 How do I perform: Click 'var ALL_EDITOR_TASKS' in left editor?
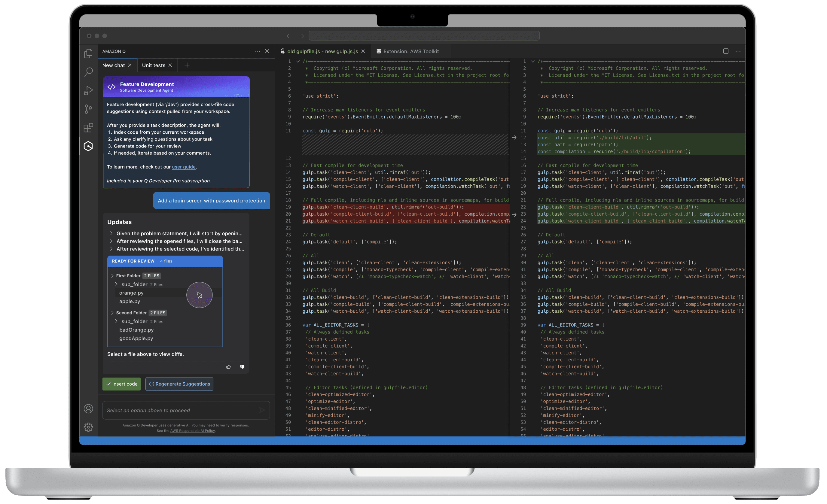[x=336, y=325]
